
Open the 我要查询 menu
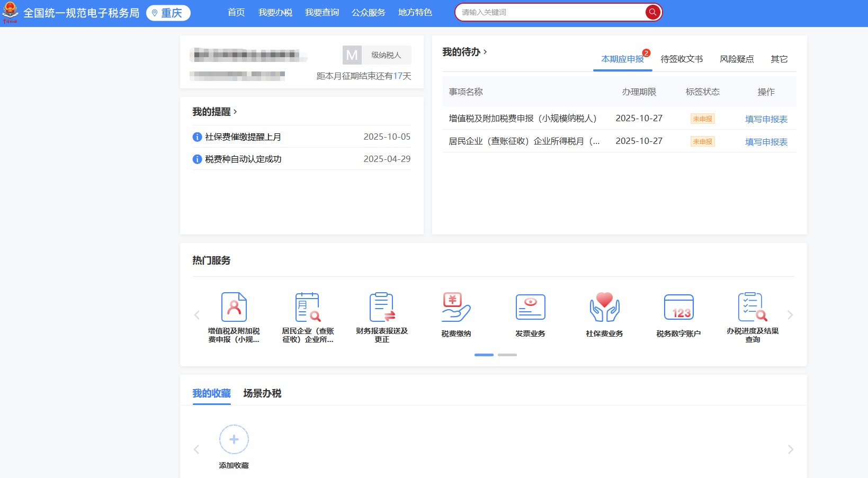click(x=322, y=12)
